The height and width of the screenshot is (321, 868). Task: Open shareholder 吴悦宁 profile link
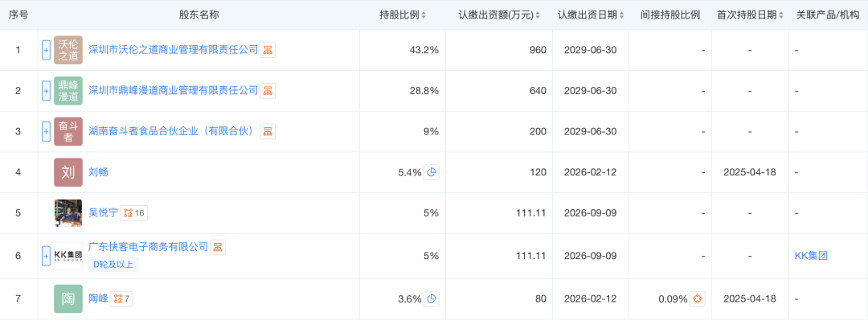tap(104, 213)
